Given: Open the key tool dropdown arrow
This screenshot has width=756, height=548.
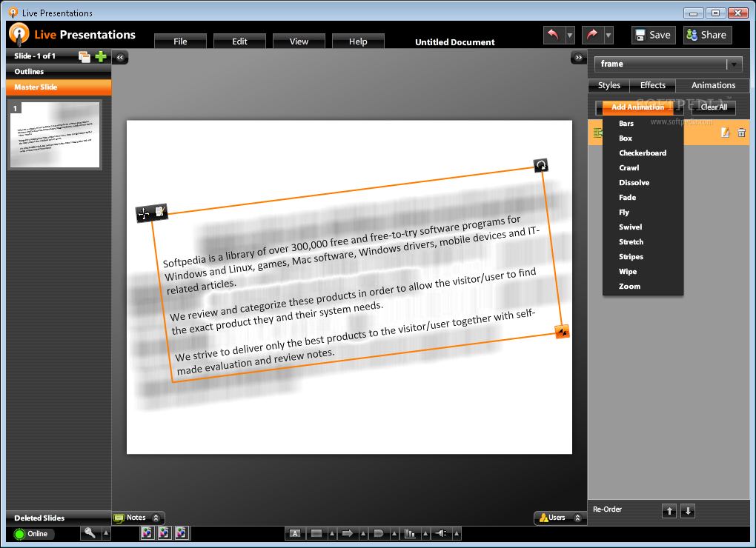Looking at the screenshot, I should click(106, 533).
